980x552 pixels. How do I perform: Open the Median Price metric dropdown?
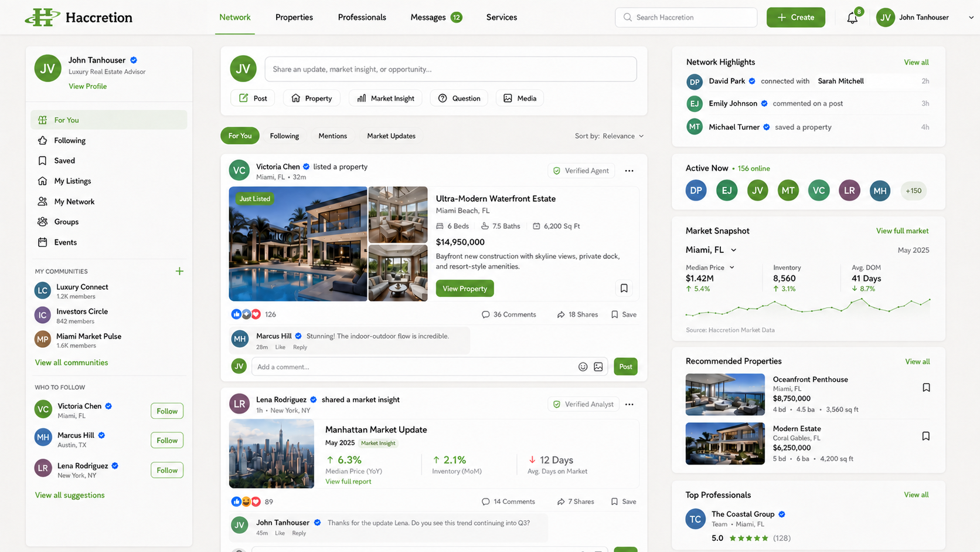[x=710, y=267]
